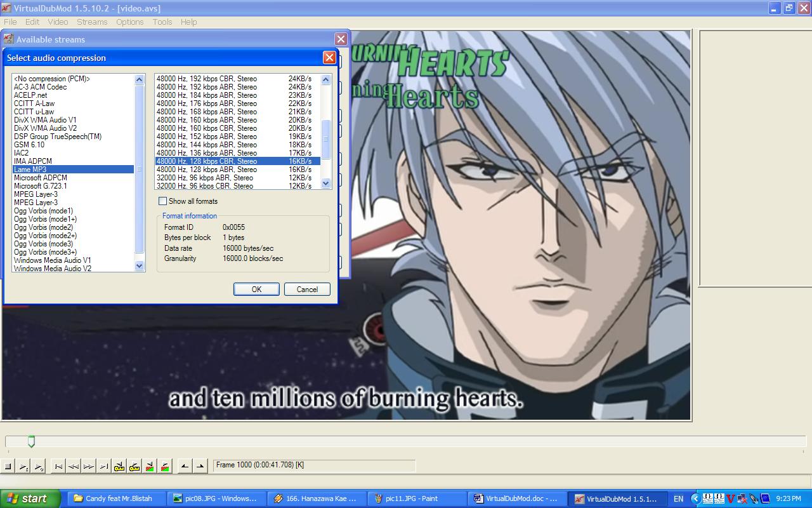The width and height of the screenshot is (812, 508).
Task: Click format list scroll up arrow
Action: (x=326, y=79)
